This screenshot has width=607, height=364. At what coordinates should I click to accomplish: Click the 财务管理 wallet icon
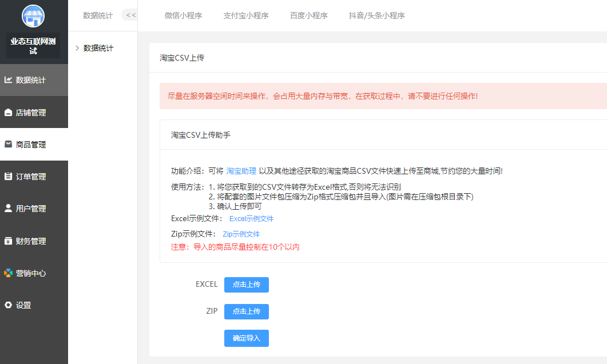pyautogui.click(x=8, y=241)
